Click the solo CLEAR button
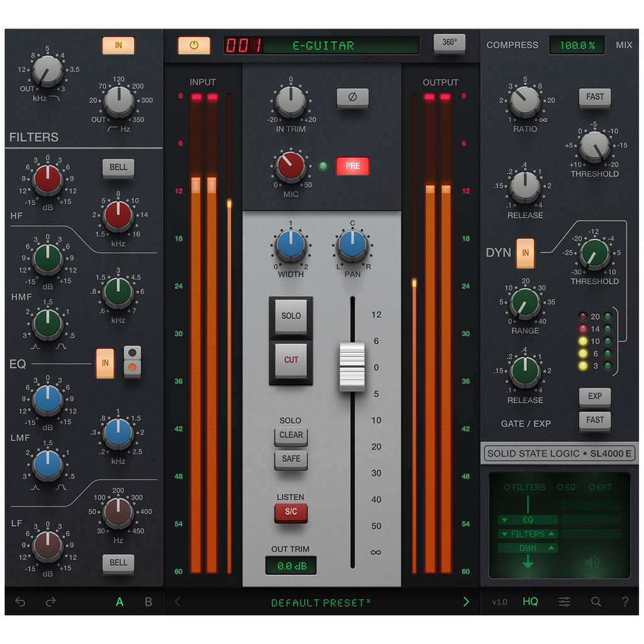 point(291,435)
